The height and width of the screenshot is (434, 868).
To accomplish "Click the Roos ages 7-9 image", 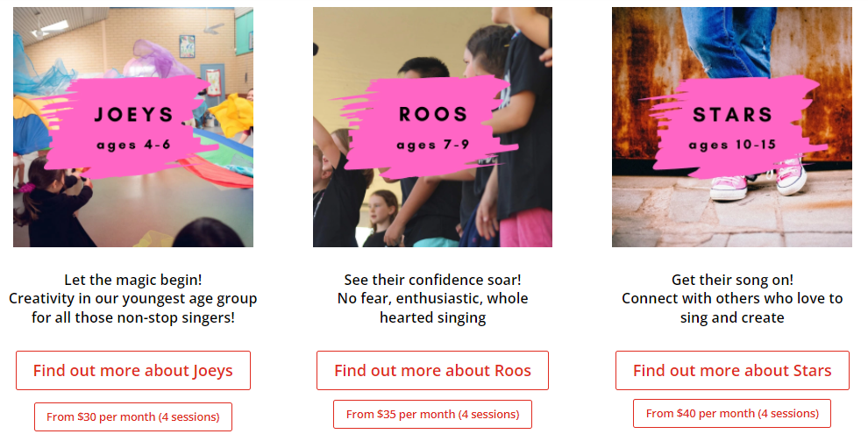I will click(432, 127).
